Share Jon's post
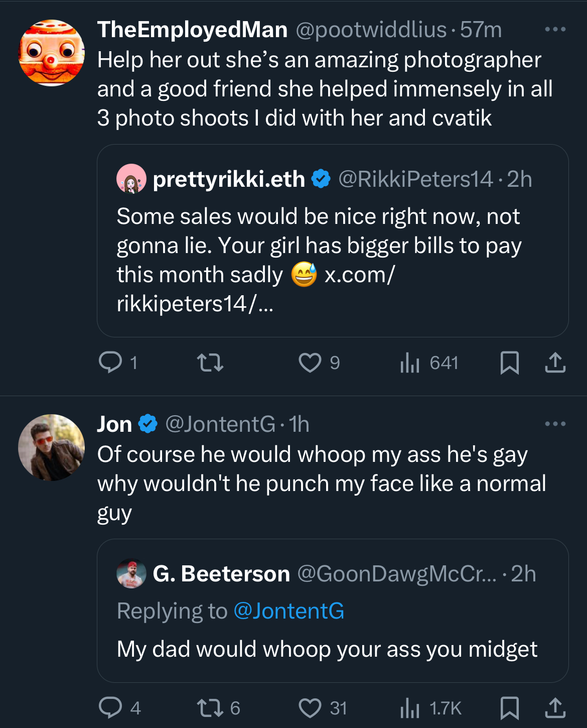The height and width of the screenshot is (728, 587). (x=555, y=707)
